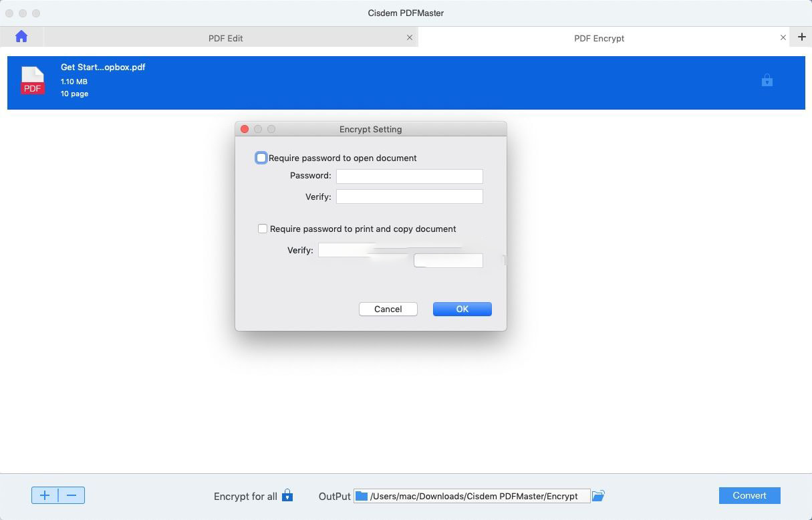Close the PDF Encrypt tab
This screenshot has width=812, height=520.
[783, 37]
